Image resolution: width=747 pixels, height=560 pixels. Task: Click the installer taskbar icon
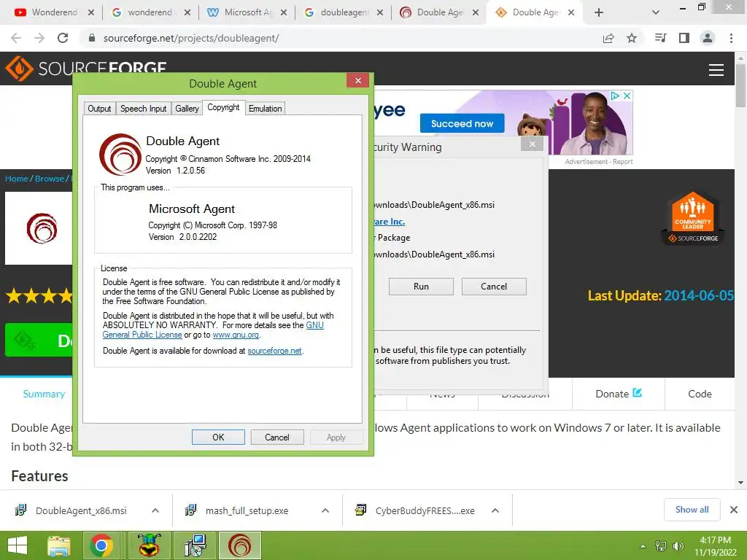(x=196, y=545)
